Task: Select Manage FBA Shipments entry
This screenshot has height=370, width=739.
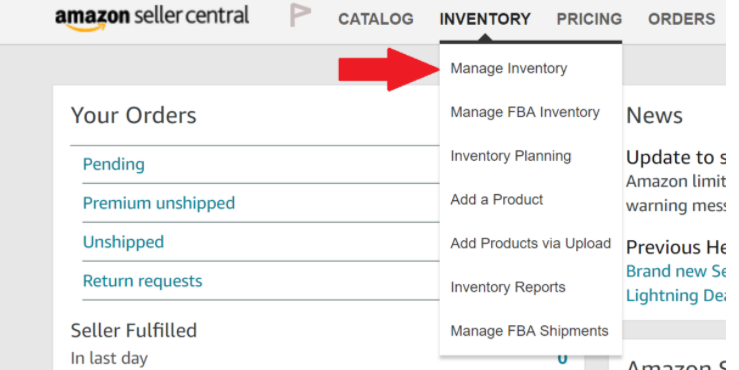Action: pyautogui.click(x=529, y=331)
